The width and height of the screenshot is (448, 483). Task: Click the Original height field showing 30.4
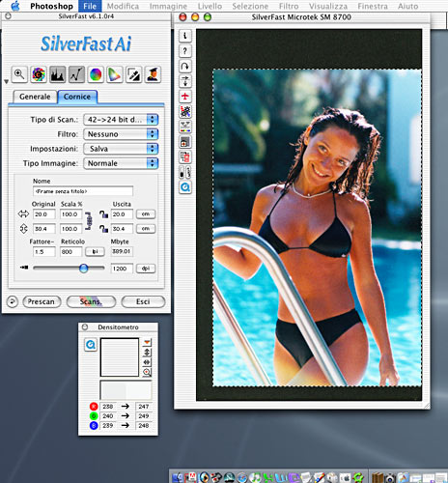click(43, 229)
